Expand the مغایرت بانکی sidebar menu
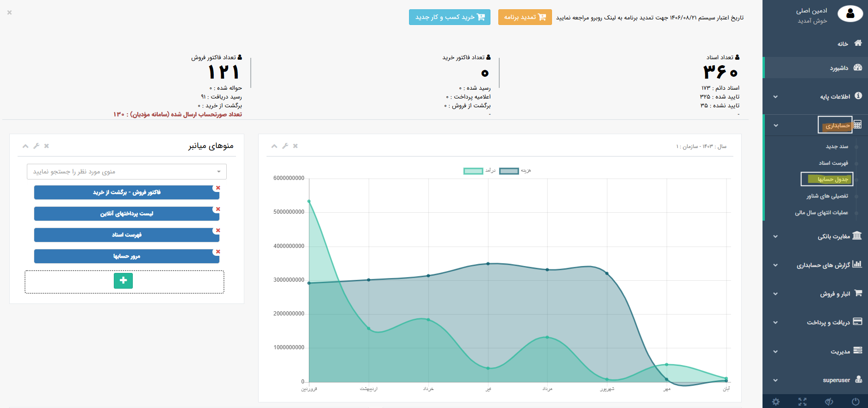This screenshot has height=408, width=868. pyautogui.click(x=834, y=236)
